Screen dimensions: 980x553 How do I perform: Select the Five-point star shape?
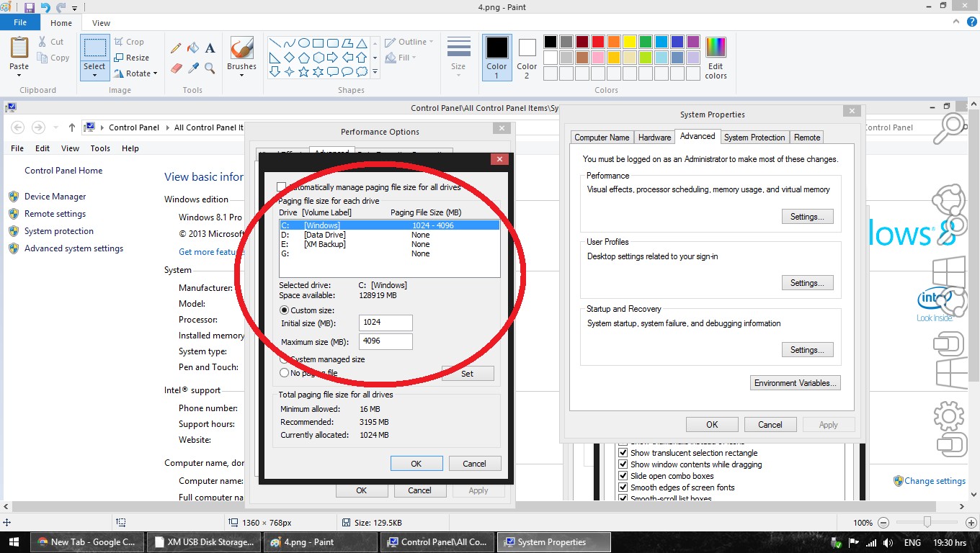[303, 71]
